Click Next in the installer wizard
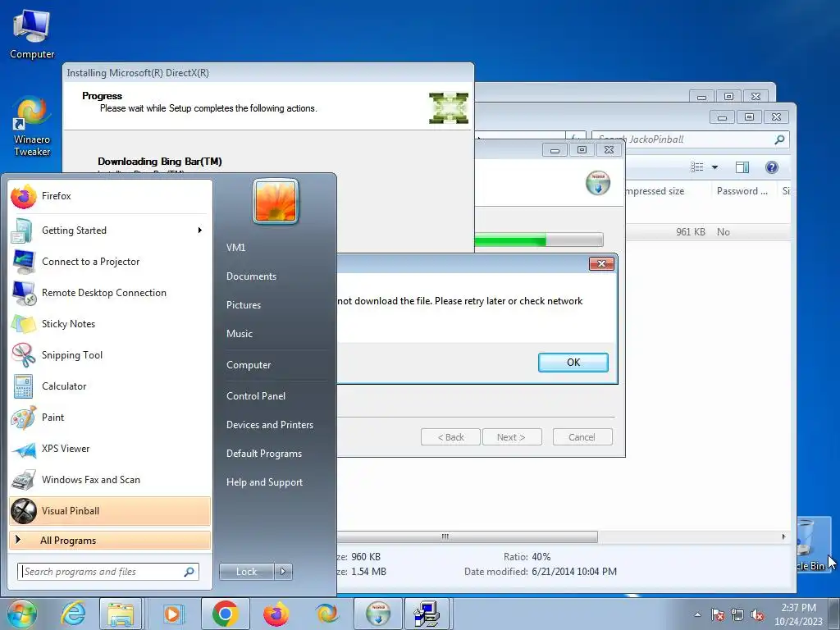The image size is (840, 630). coord(512,437)
